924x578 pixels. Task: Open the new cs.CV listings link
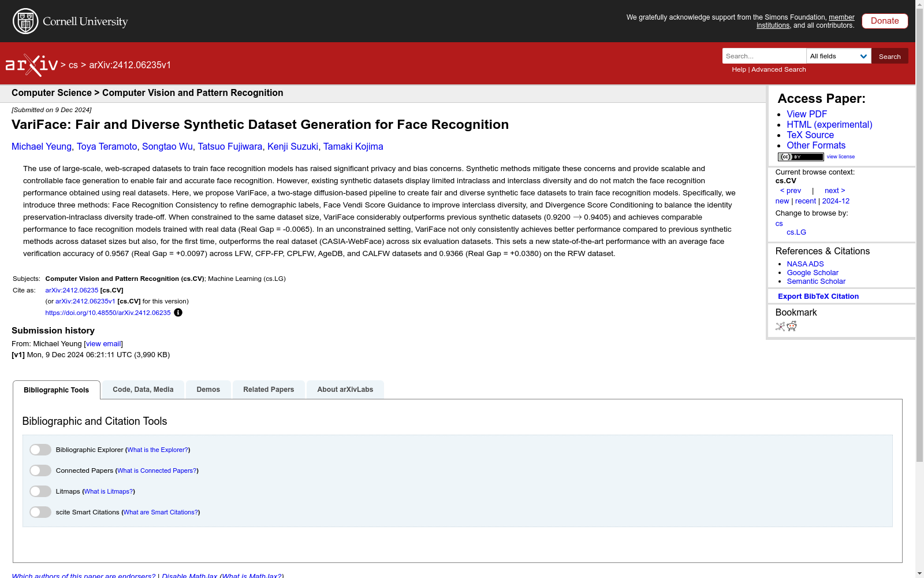click(x=782, y=201)
